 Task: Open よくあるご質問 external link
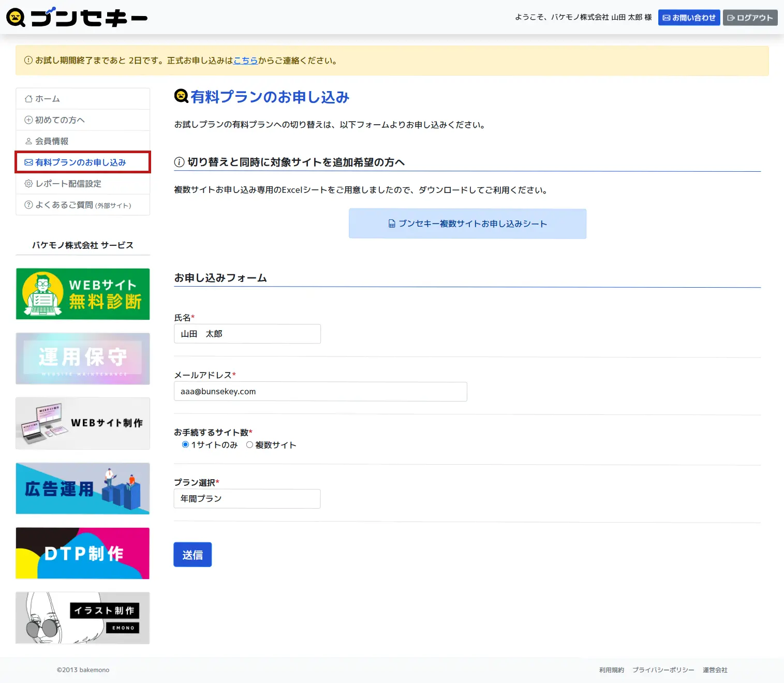tap(83, 205)
